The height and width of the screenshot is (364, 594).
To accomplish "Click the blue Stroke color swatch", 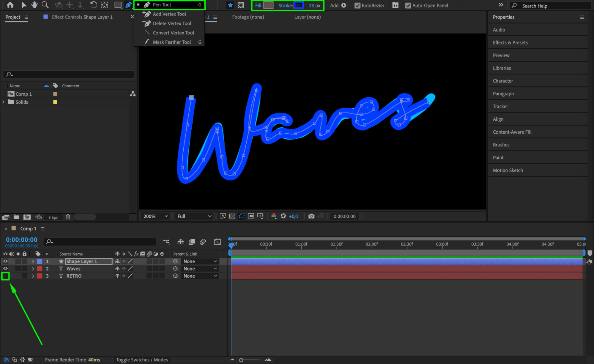I will pos(299,5).
